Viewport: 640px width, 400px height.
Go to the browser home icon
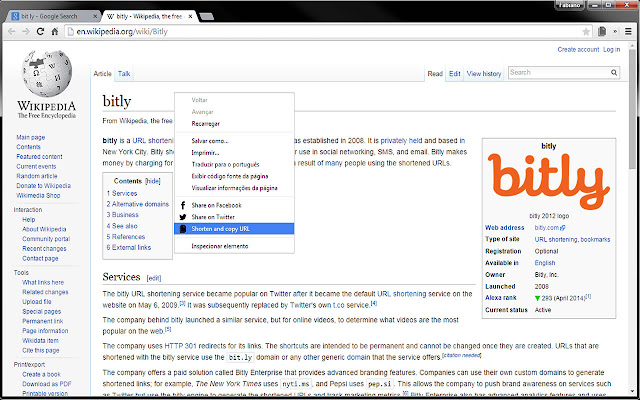(x=54, y=31)
